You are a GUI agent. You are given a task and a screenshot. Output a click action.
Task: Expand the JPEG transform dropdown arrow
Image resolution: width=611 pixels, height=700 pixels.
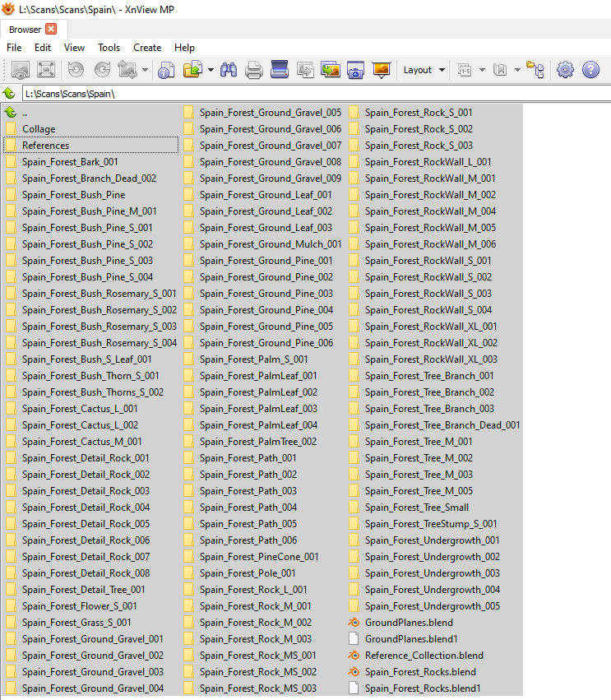pos(145,70)
